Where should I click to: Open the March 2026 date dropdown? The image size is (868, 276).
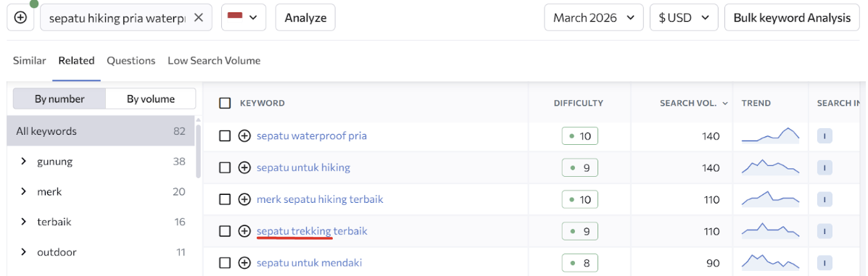(x=594, y=17)
